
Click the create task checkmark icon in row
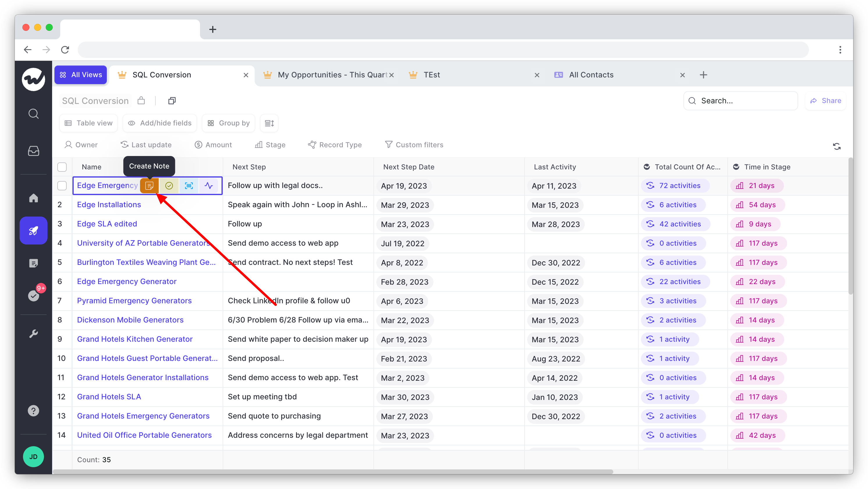[169, 186]
